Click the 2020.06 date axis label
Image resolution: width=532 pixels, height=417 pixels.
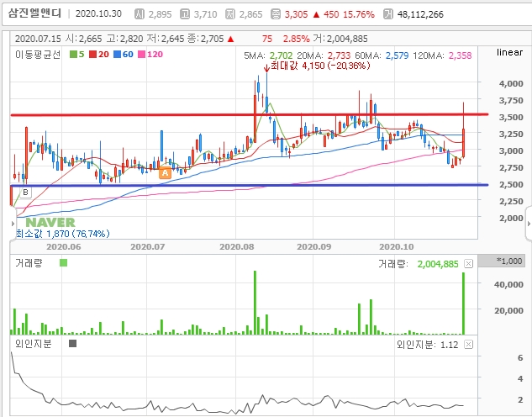[64, 246]
